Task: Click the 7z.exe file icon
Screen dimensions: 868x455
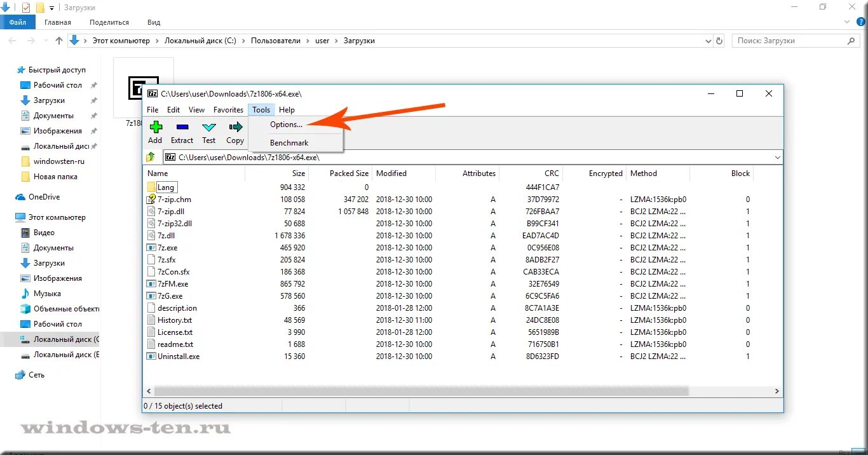Action: [151, 248]
